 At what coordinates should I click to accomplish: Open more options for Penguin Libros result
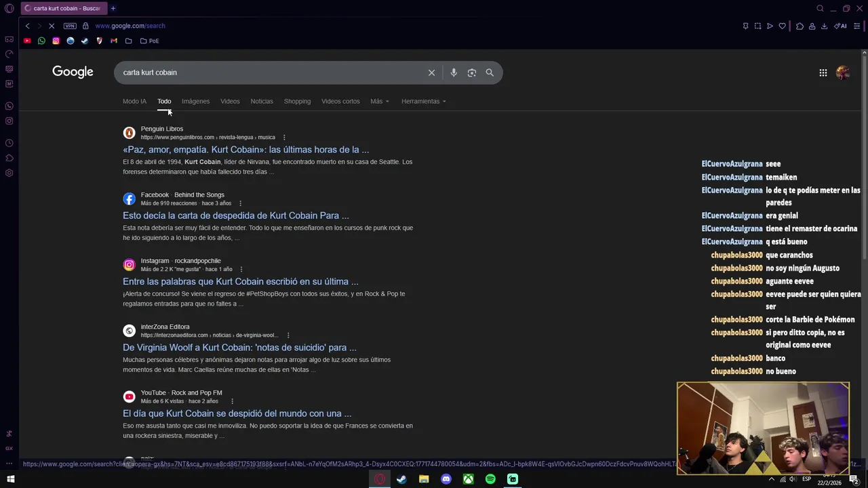[284, 138]
